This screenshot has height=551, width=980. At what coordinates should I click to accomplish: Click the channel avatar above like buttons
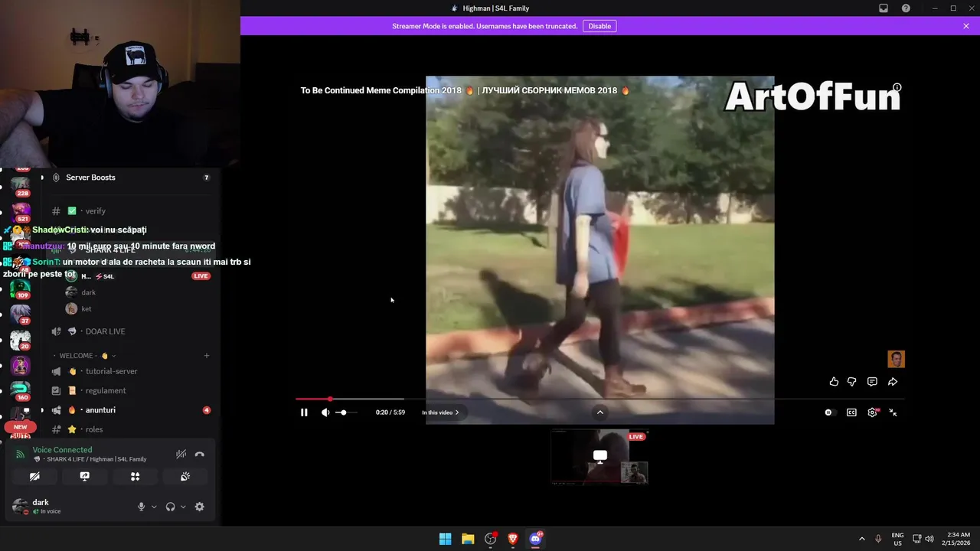pos(896,359)
